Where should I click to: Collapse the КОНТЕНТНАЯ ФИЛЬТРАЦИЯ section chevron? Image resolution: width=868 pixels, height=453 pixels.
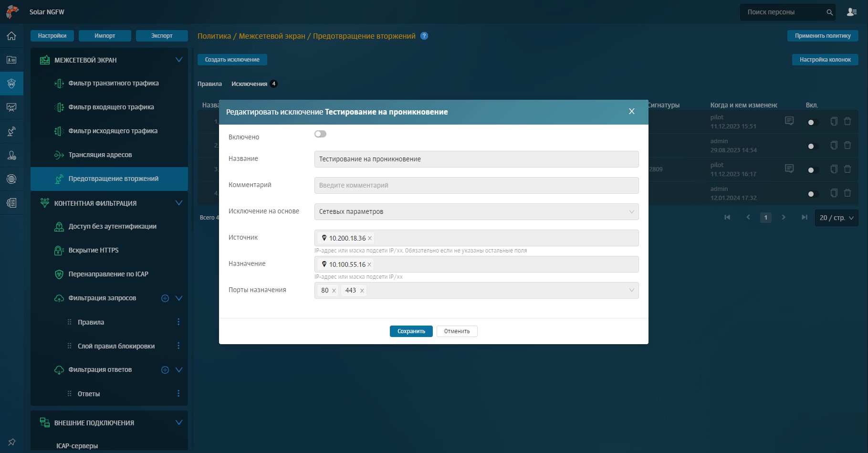coord(179,203)
